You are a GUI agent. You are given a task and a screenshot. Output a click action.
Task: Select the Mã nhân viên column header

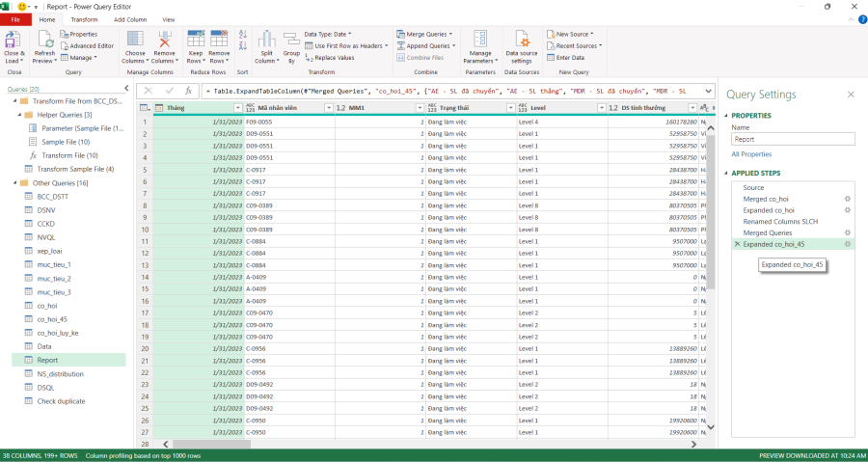click(289, 108)
